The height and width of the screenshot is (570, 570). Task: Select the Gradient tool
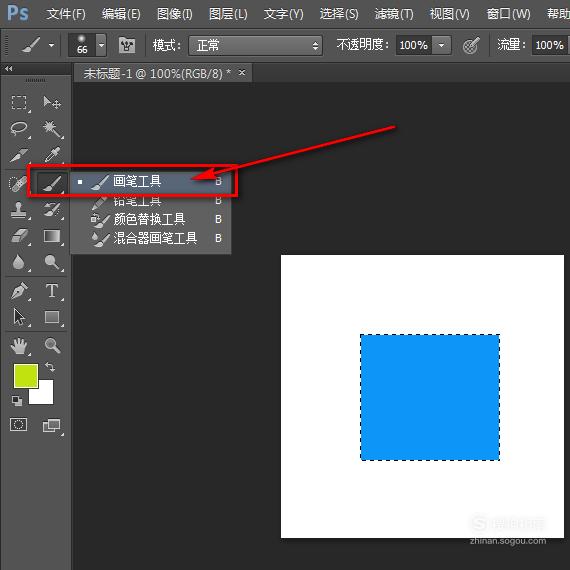click(x=52, y=236)
